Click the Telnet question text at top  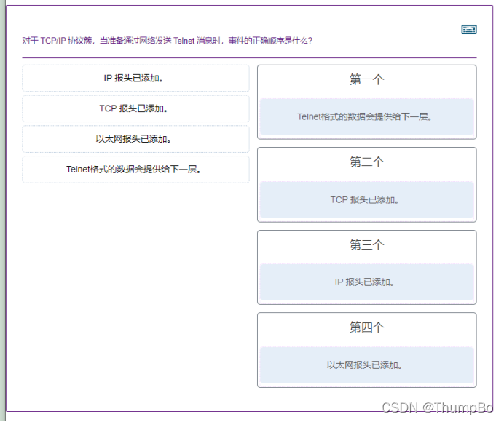pos(167,41)
